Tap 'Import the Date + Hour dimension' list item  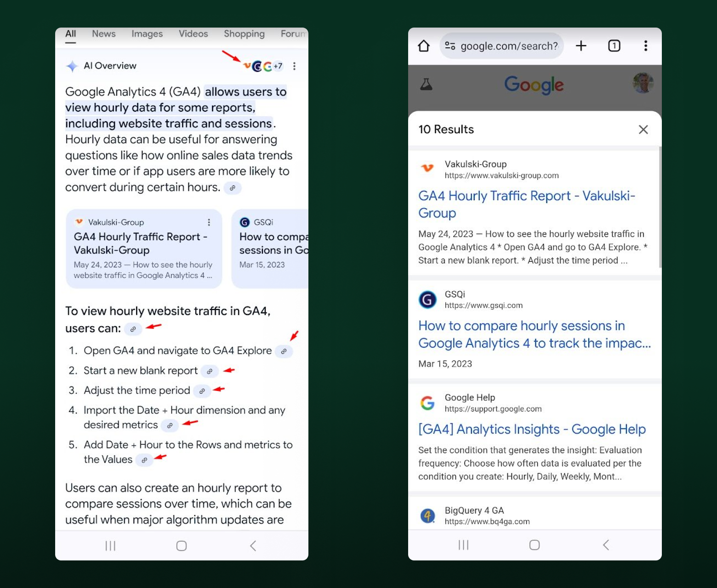184,417
